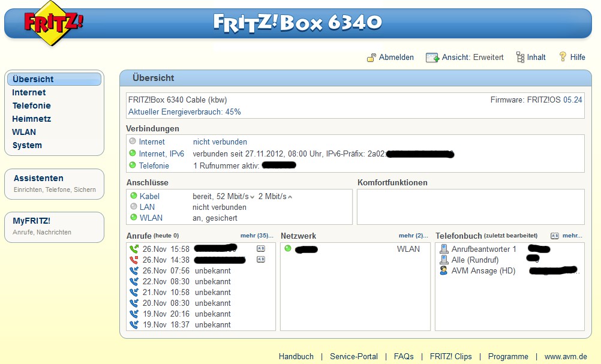Open the Übersicht menu item
The height and width of the screenshot is (364, 601).
coord(55,79)
